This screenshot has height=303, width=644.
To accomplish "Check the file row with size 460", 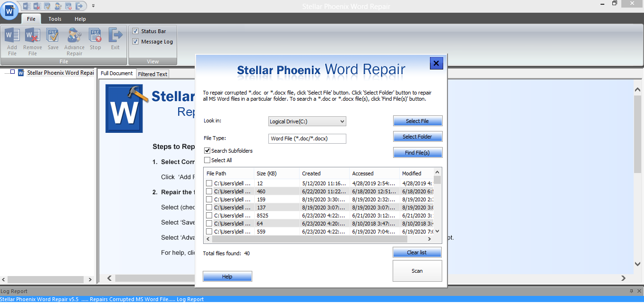I will 209,191.
